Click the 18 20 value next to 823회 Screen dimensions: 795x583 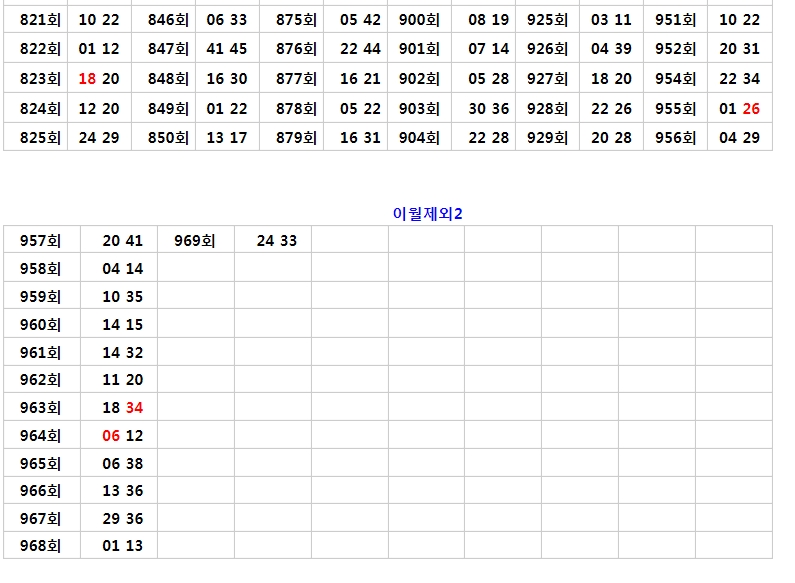click(99, 79)
